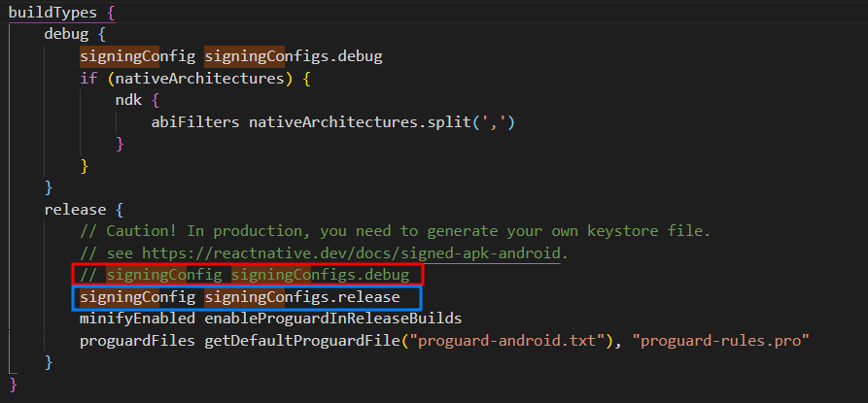
Task: Click the 'release {' block header line
Action: pos(83,210)
